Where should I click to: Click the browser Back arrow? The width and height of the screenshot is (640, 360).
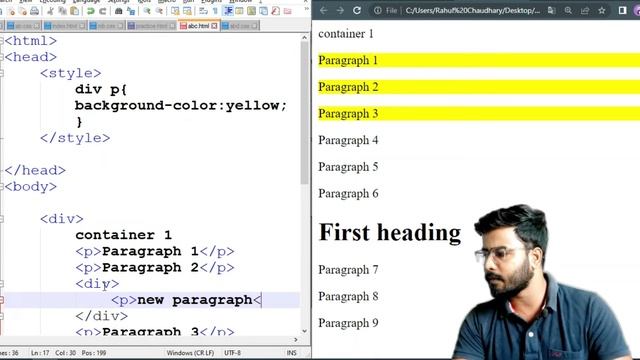tap(324, 10)
